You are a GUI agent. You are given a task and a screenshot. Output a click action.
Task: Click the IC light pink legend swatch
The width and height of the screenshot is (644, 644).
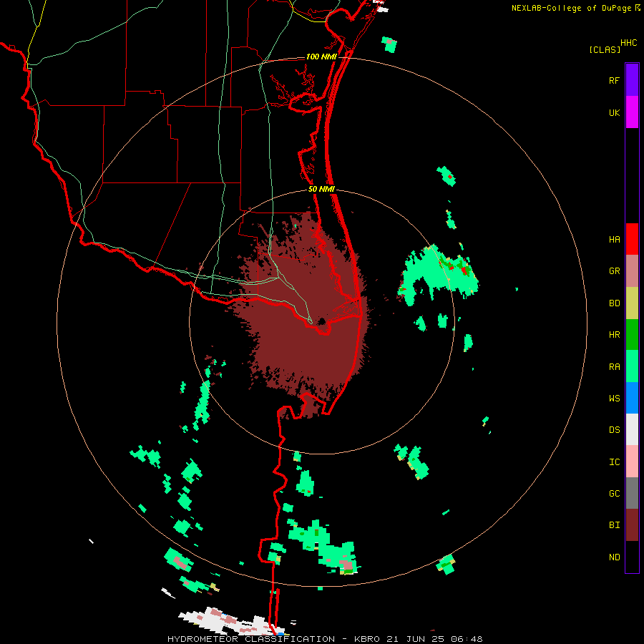(x=632, y=462)
